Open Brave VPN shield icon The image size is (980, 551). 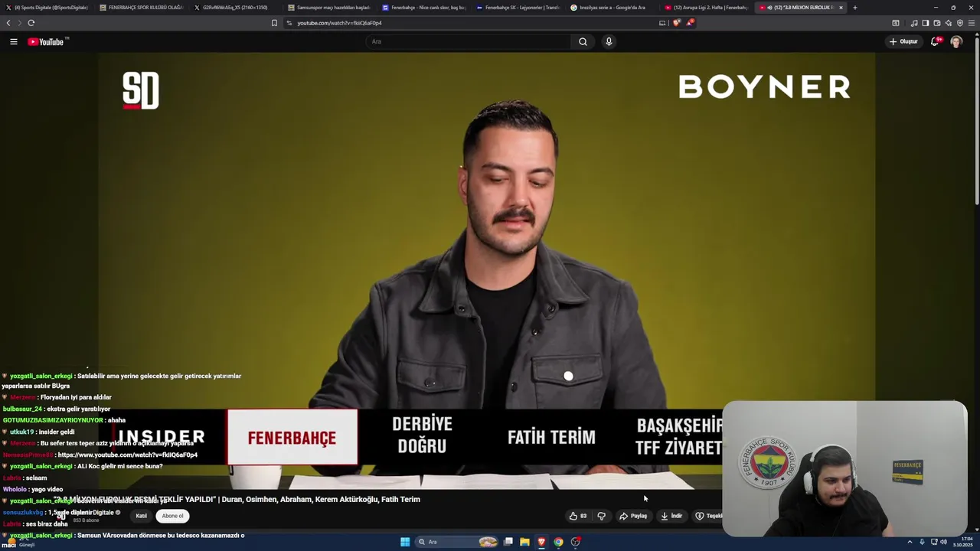(x=960, y=23)
